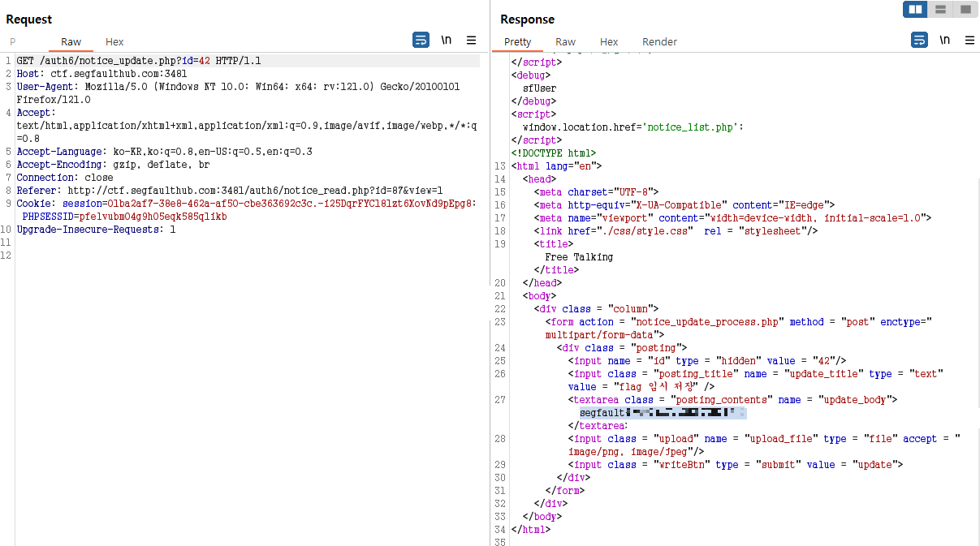Viewport: 980px width, 546px height.
Task: Click the Accept-Language header line
Action: [x=164, y=152]
